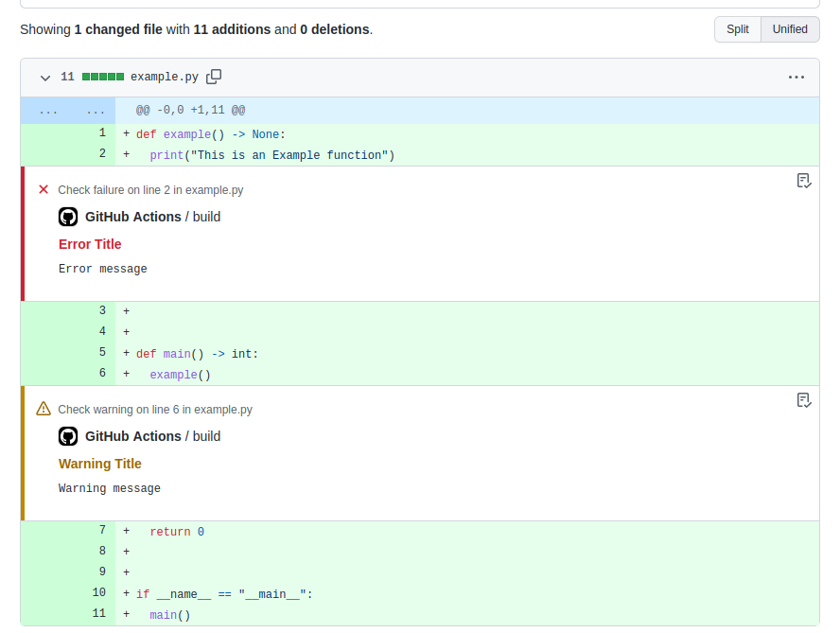The width and height of the screenshot is (840, 633).
Task: Click feedback icon on the warning annotation
Action: click(x=803, y=400)
